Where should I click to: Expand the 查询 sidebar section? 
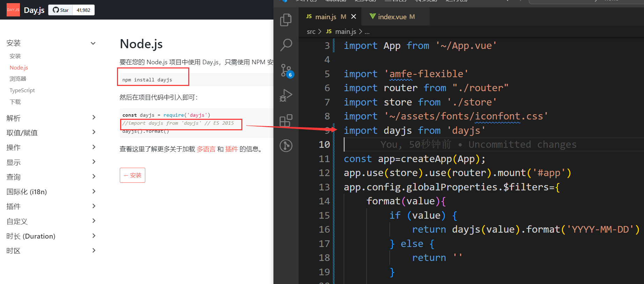pos(93,176)
